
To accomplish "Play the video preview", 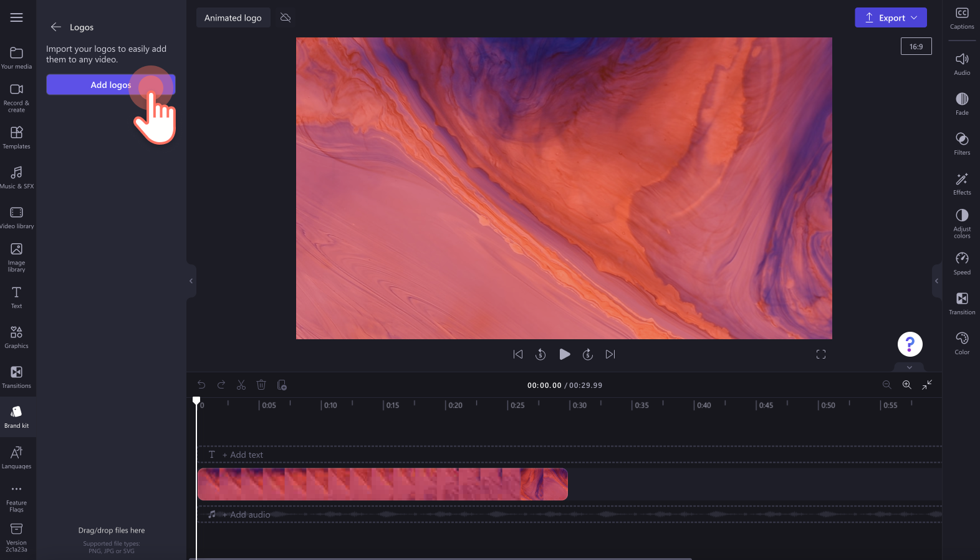I will (564, 354).
